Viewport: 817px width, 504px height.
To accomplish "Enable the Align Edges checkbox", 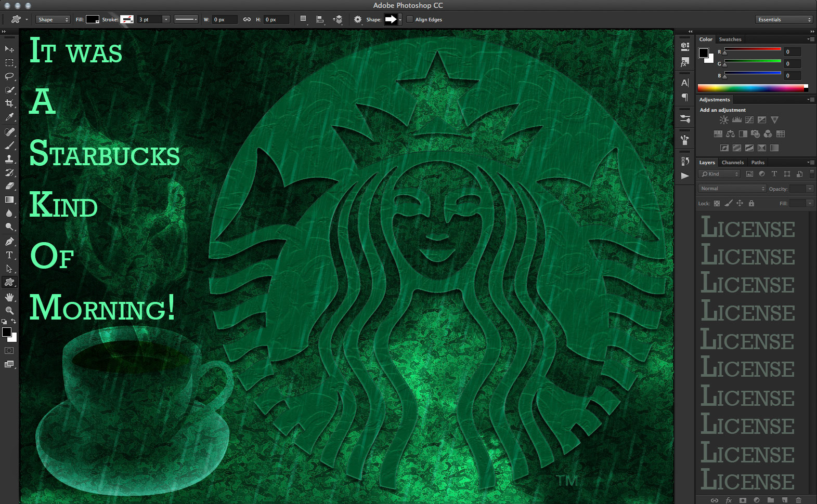I will click(x=410, y=20).
